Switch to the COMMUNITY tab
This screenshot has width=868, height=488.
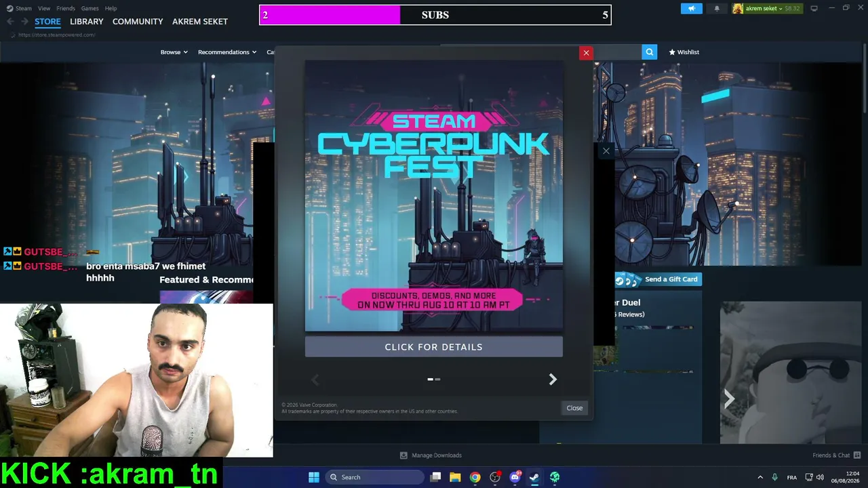(138, 22)
